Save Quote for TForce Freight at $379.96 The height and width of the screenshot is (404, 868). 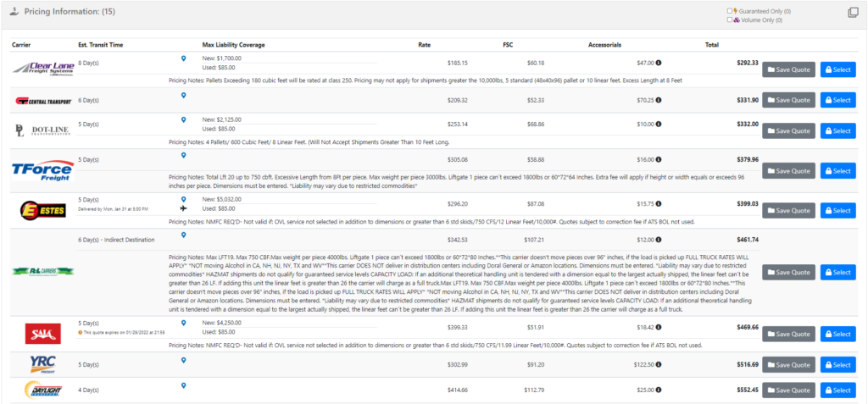[789, 171]
